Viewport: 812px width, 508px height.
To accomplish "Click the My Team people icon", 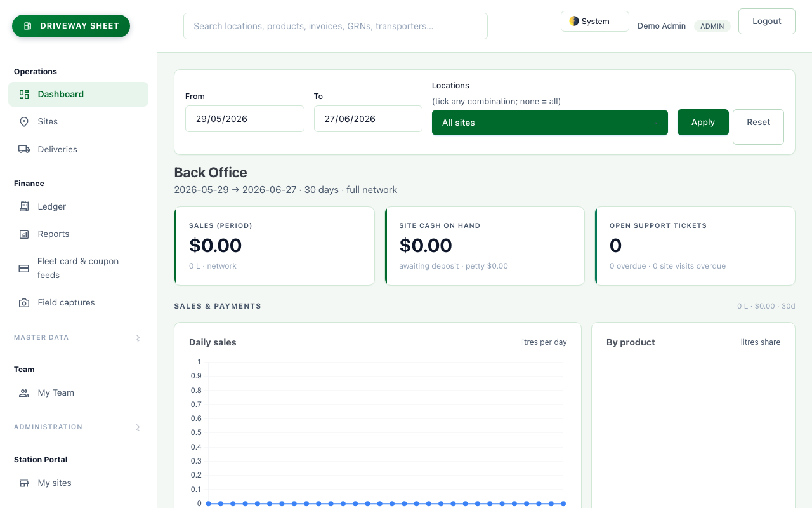I will point(24,393).
